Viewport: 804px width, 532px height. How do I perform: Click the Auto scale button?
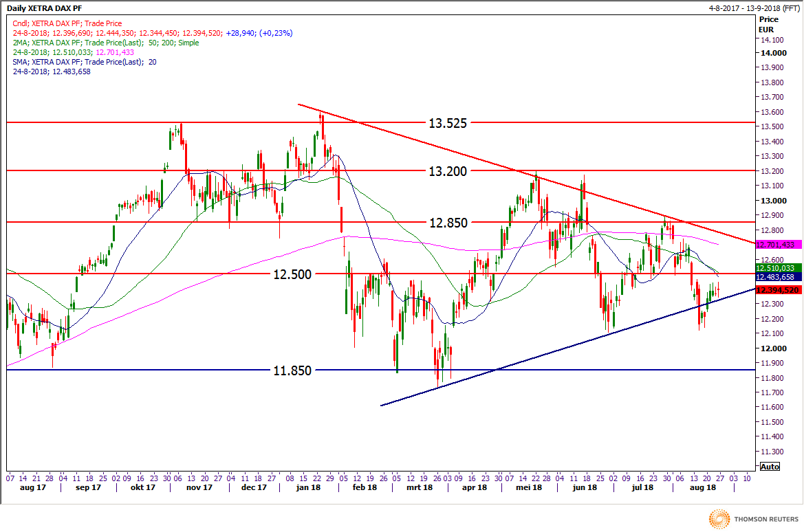[x=770, y=467]
